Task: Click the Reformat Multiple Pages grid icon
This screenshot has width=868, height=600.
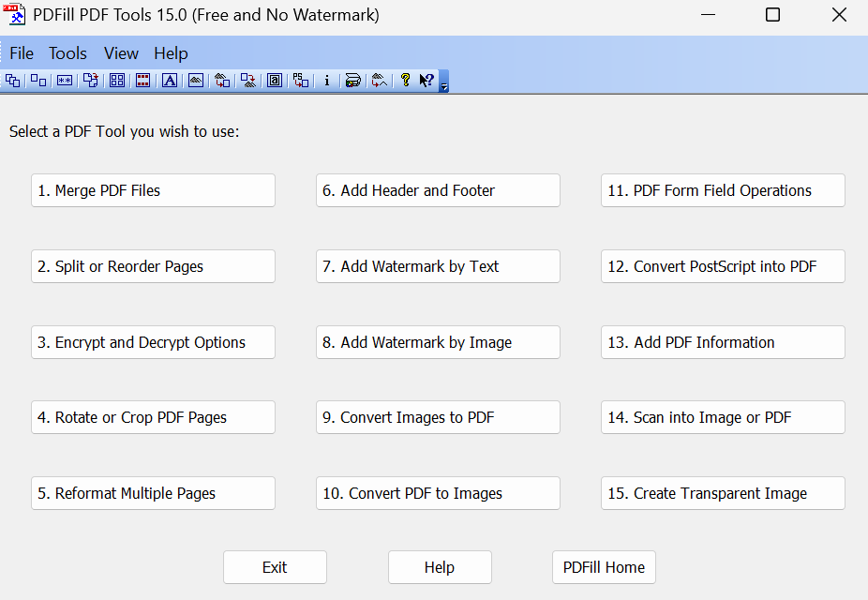Action: pos(117,81)
